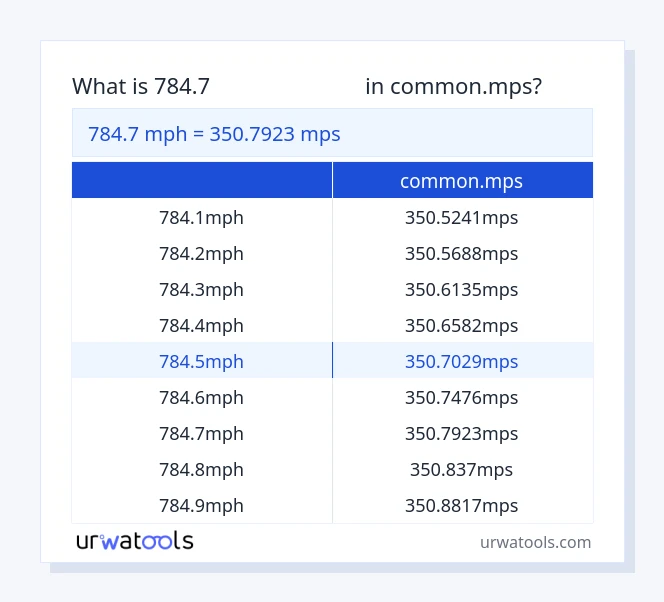
Task: Click the urwatools logo
Action: [135, 541]
